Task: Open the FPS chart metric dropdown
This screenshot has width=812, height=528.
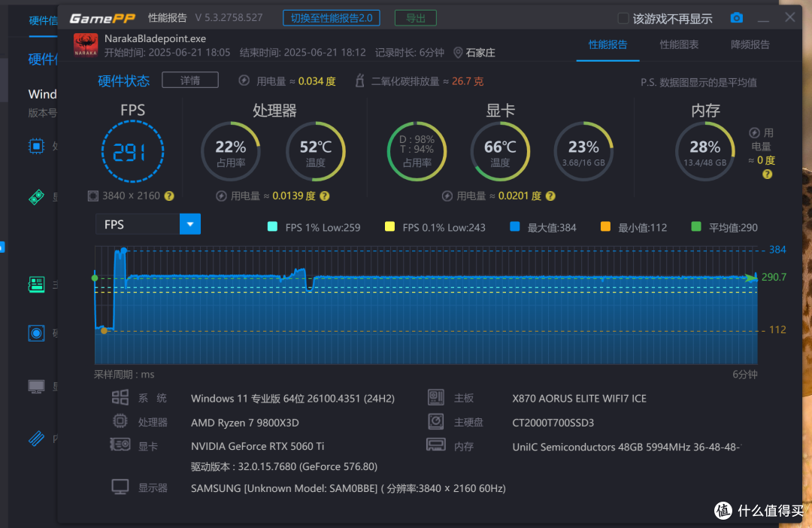Action: coord(190,224)
